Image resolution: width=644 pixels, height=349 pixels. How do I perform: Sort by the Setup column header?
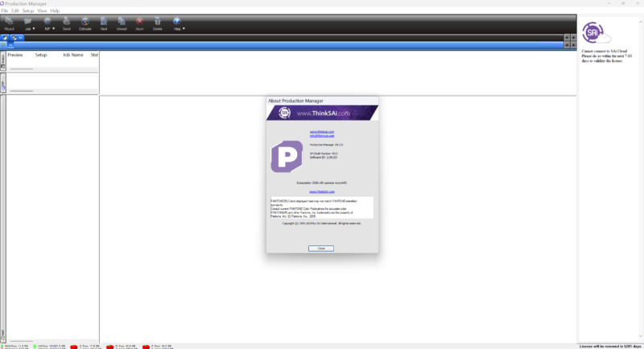click(x=41, y=55)
